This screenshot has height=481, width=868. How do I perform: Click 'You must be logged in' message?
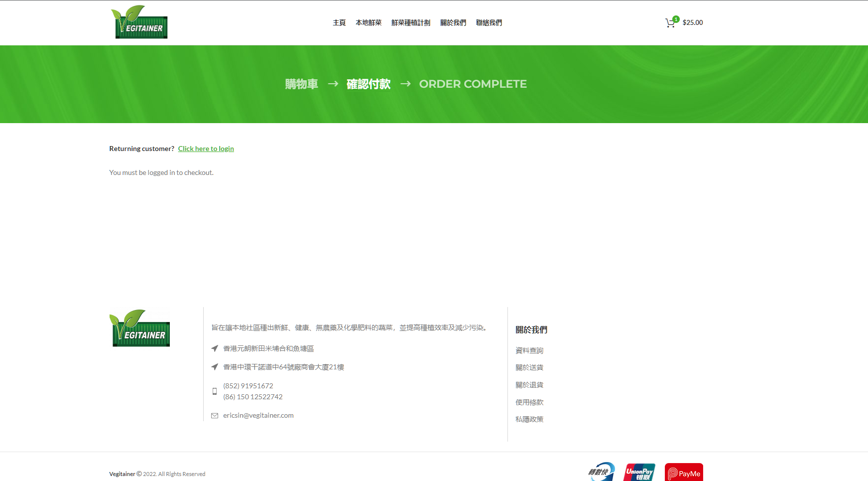(x=161, y=172)
